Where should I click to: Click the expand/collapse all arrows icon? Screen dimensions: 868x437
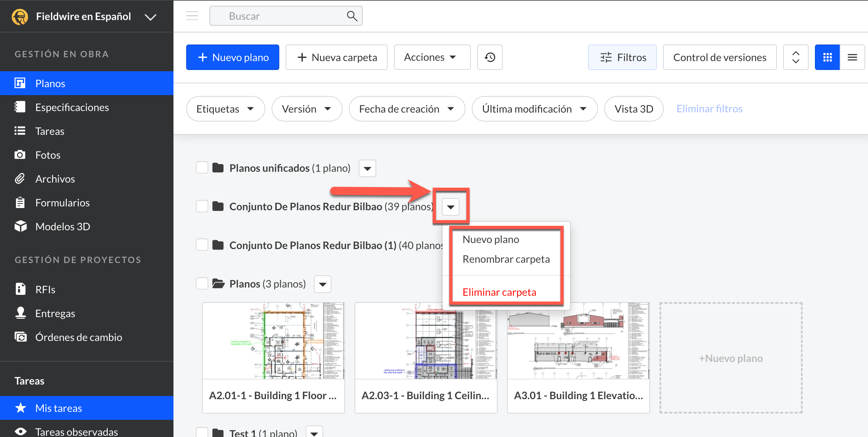(796, 57)
